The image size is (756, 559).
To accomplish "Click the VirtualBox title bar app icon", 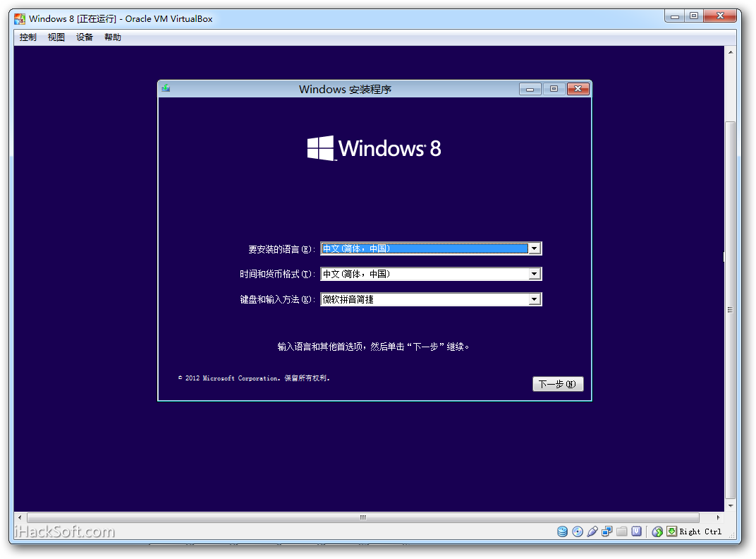I will (20, 19).
